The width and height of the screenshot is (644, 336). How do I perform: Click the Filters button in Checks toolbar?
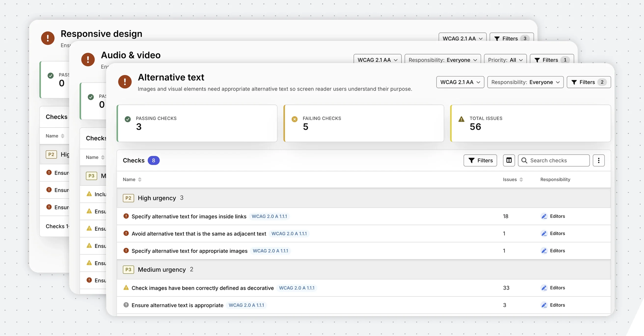click(x=480, y=160)
